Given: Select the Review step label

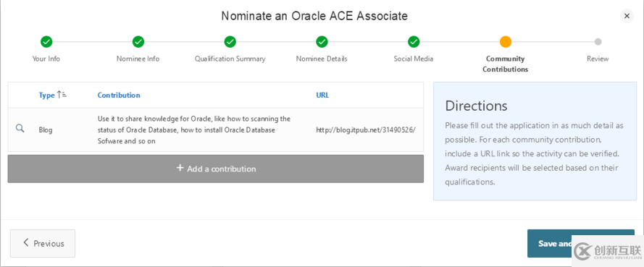Looking at the screenshot, I should point(598,59).
